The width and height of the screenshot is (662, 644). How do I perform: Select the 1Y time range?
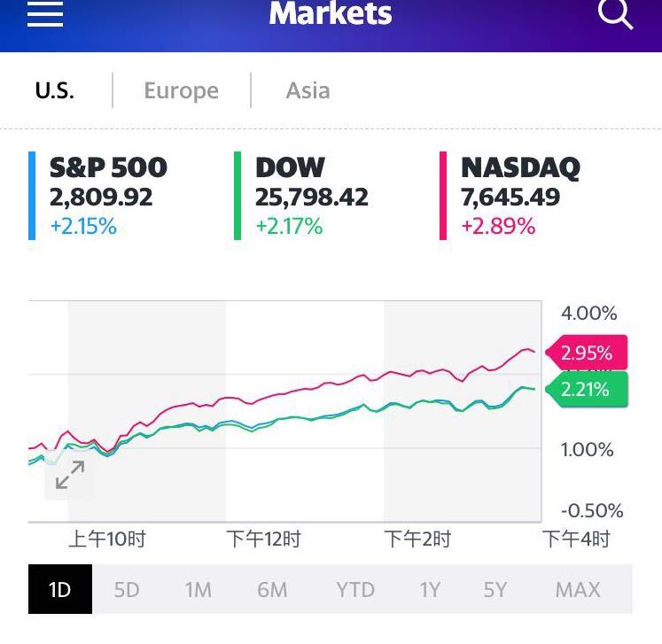430,589
